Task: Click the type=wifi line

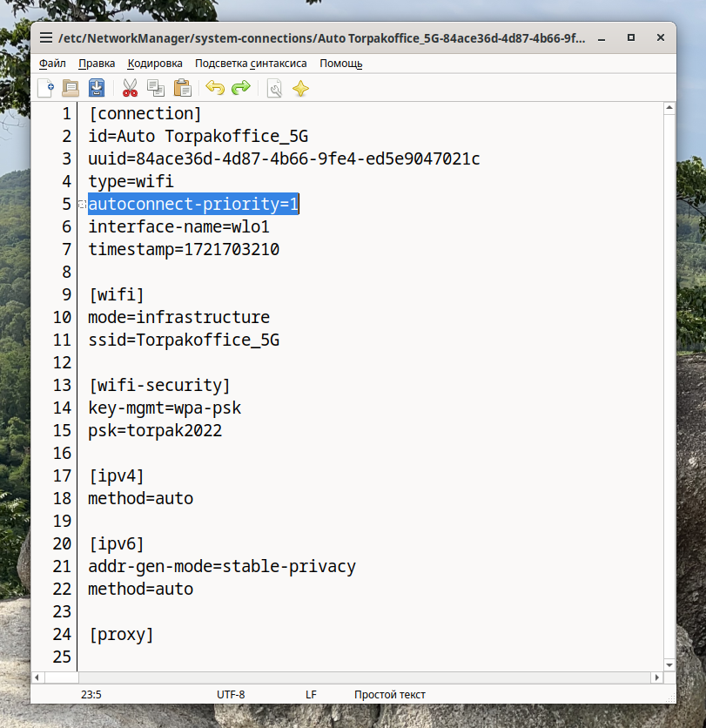Action: coord(131,181)
